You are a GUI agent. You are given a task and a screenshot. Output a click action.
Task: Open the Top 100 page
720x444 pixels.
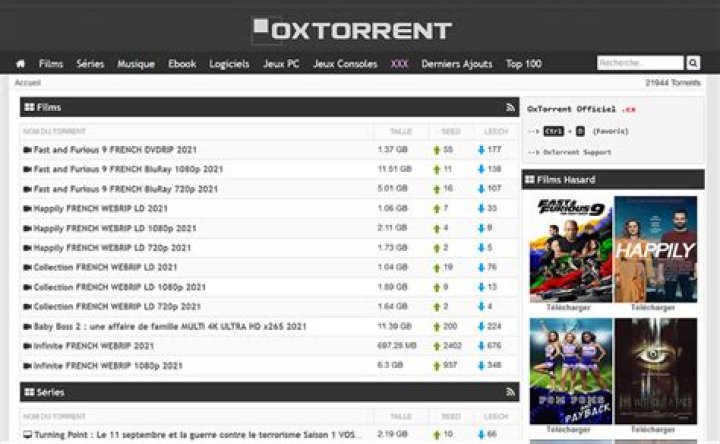click(523, 64)
